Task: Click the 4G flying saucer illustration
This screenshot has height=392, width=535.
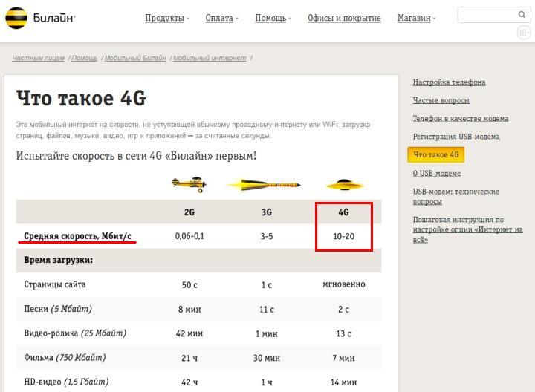Action: click(345, 185)
